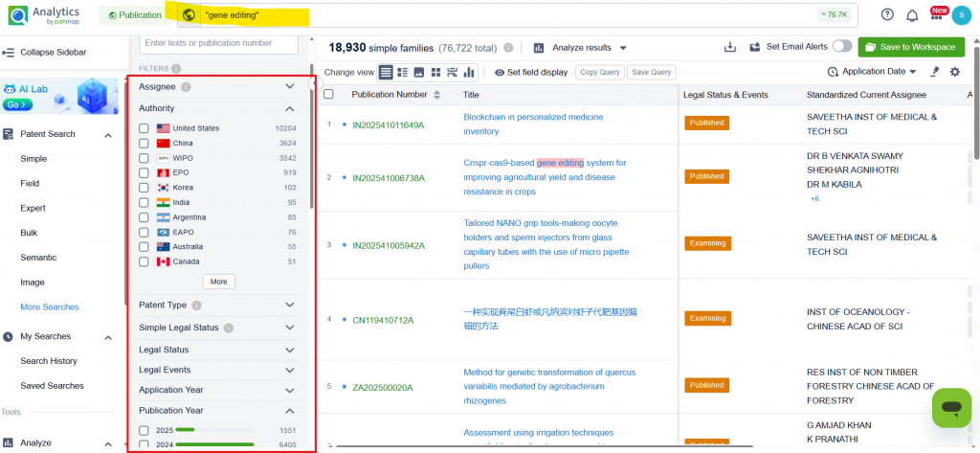This screenshot has width=980, height=453.
Task: Open the green chat support widget
Action: click(x=951, y=408)
